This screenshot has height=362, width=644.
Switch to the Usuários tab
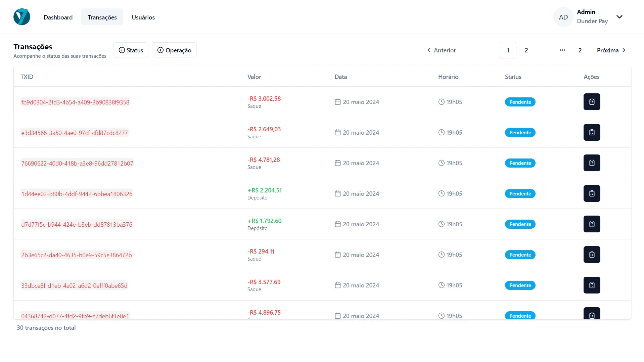tap(143, 17)
